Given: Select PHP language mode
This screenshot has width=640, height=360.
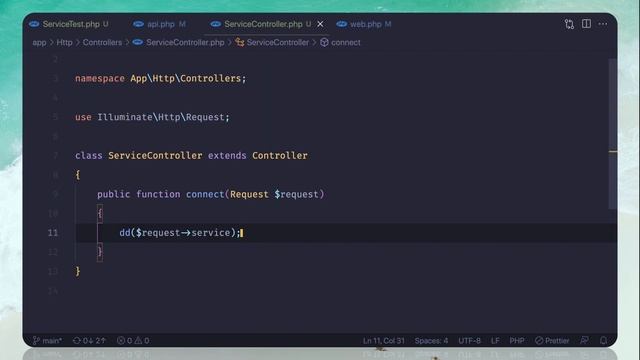Looking at the screenshot, I should (517, 340).
